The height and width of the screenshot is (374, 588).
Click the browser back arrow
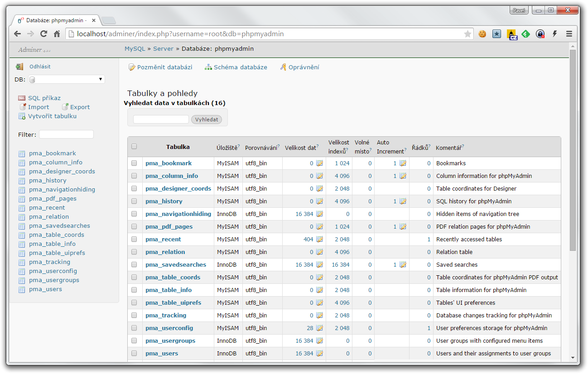click(18, 34)
